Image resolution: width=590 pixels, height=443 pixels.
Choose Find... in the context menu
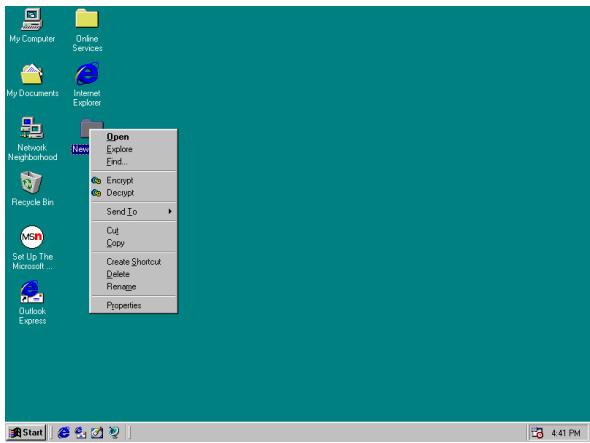tap(133, 162)
